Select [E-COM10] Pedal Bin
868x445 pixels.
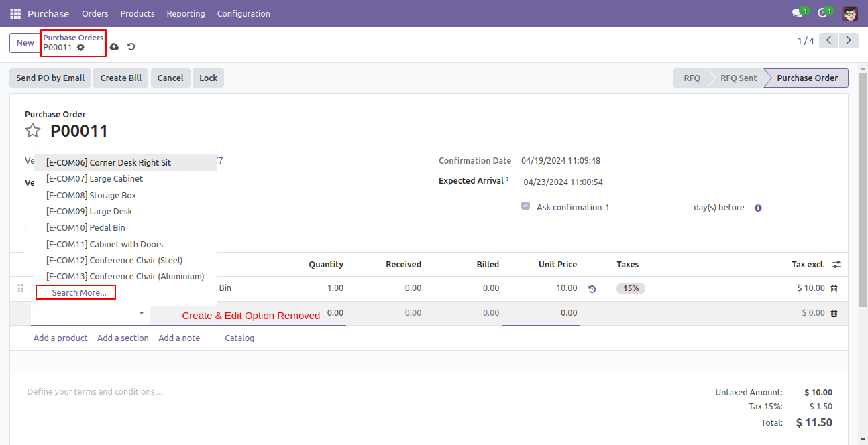125,228
